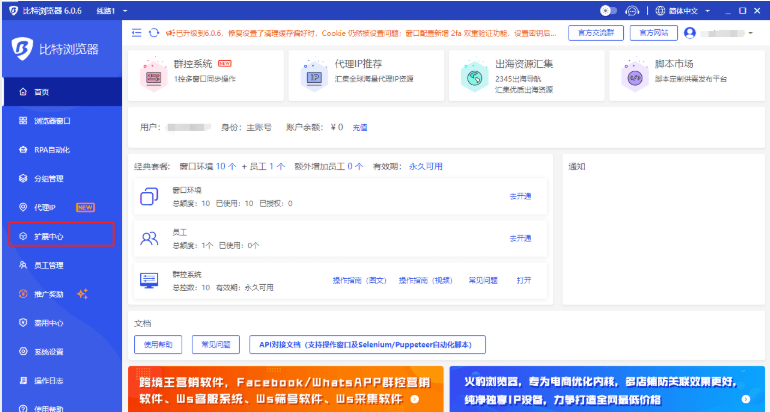
Task: Click the 充值 recharge link
Action: click(359, 128)
